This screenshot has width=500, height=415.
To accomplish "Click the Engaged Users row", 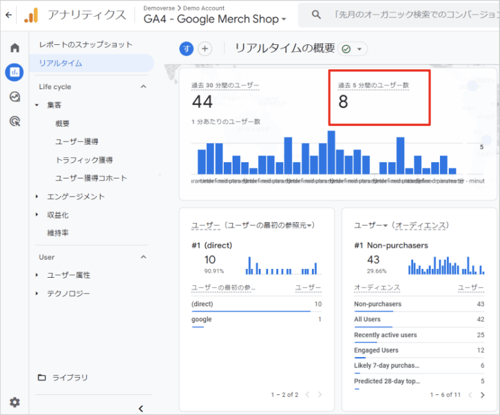I will point(419,350).
